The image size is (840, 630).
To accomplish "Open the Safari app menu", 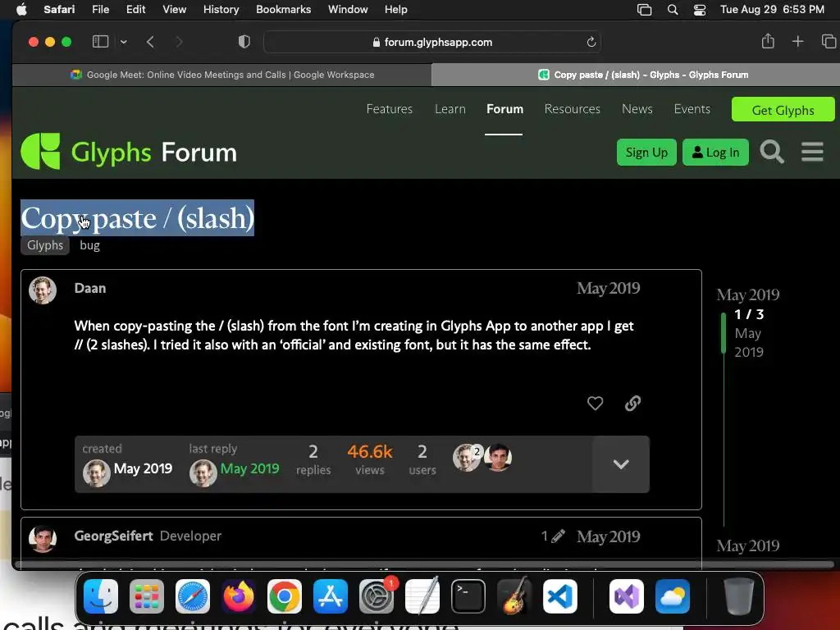I will pyautogui.click(x=59, y=9).
